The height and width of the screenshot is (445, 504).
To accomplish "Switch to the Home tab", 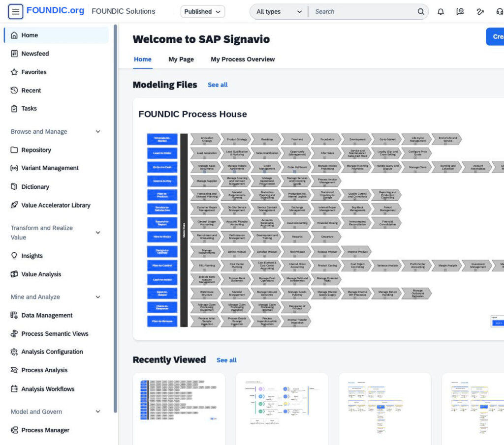I will tap(143, 59).
